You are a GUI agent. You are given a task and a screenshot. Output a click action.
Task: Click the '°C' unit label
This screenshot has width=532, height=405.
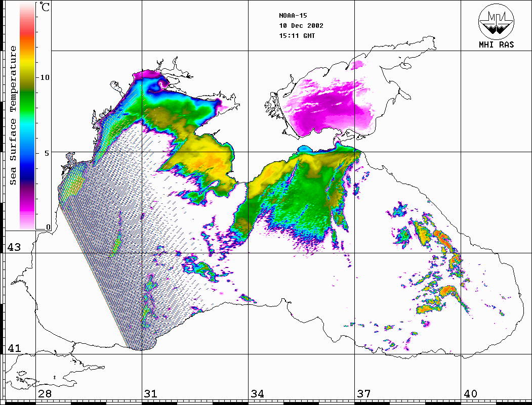(45, 7)
